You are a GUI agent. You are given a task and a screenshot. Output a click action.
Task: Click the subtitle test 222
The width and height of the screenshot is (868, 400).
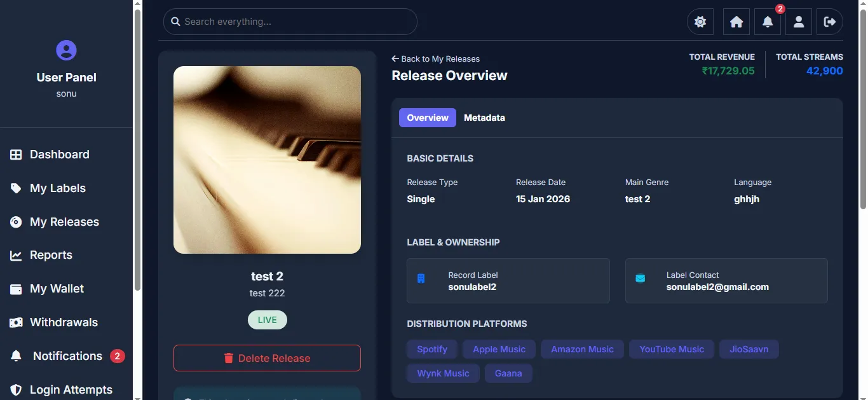tap(267, 293)
